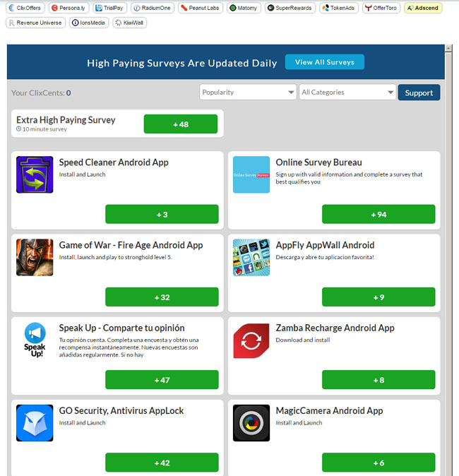Screen dimensions: 459x476
Task: Click the Speed Cleaner trash can icon
Action: click(x=35, y=174)
